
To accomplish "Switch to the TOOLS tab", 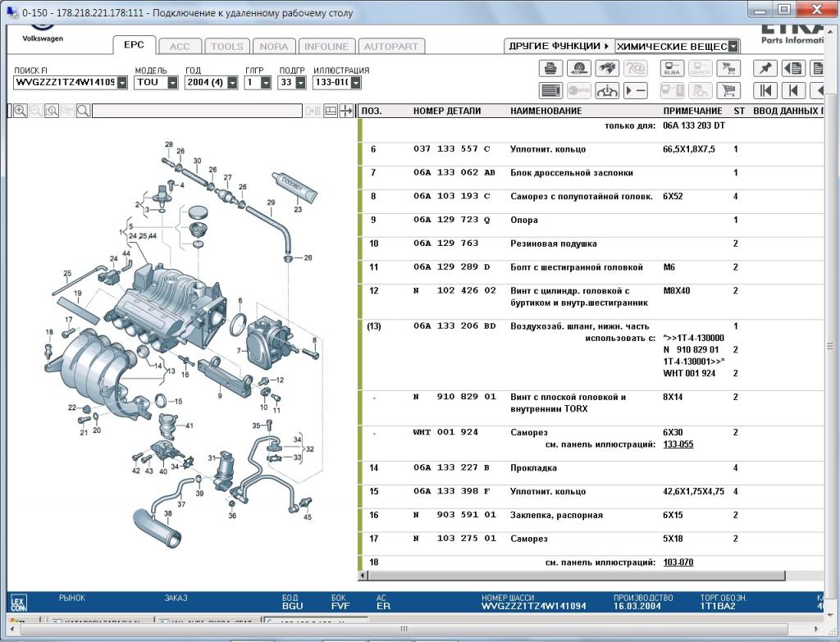I will coord(226,47).
